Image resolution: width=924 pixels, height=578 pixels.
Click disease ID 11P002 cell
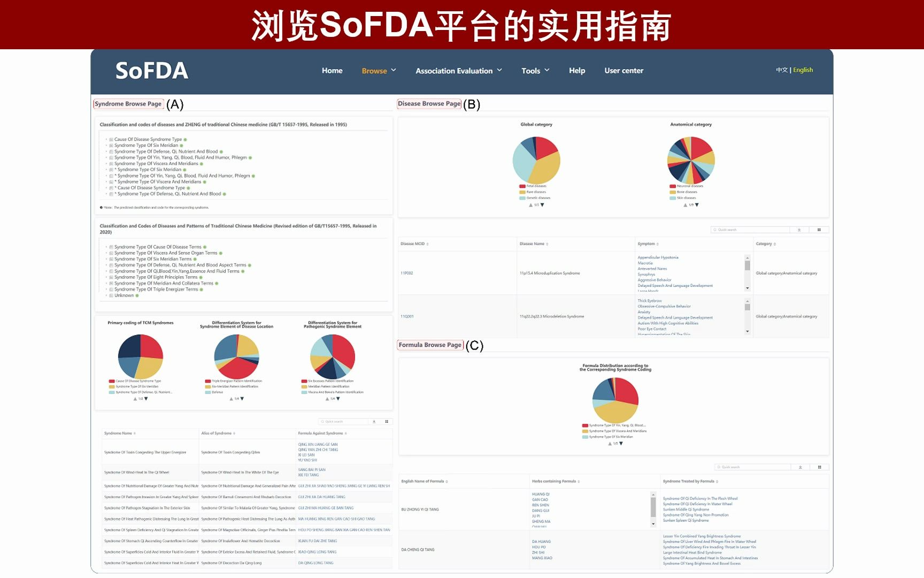click(x=407, y=273)
